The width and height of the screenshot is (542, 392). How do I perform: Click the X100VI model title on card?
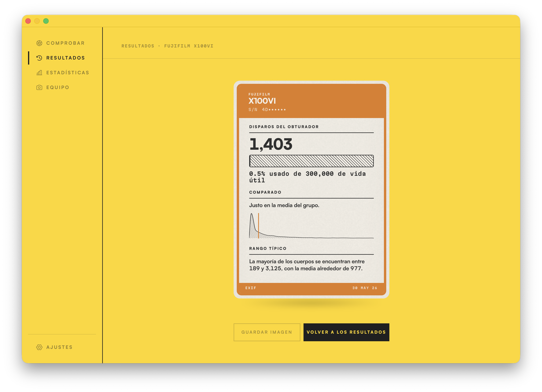coord(262,101)
